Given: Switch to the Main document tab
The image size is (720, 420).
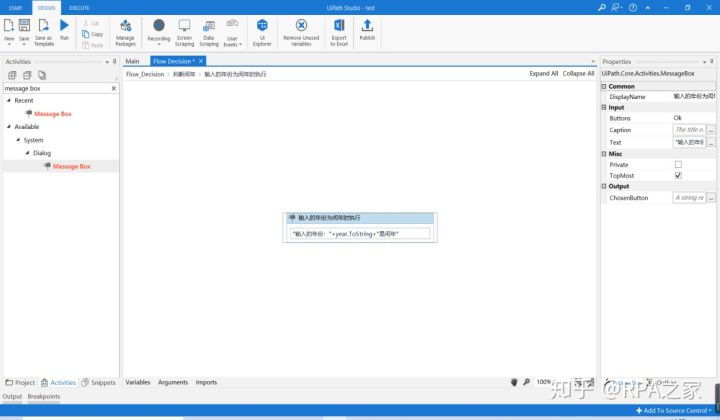Looking at the screenshot, I should point(132,61).
